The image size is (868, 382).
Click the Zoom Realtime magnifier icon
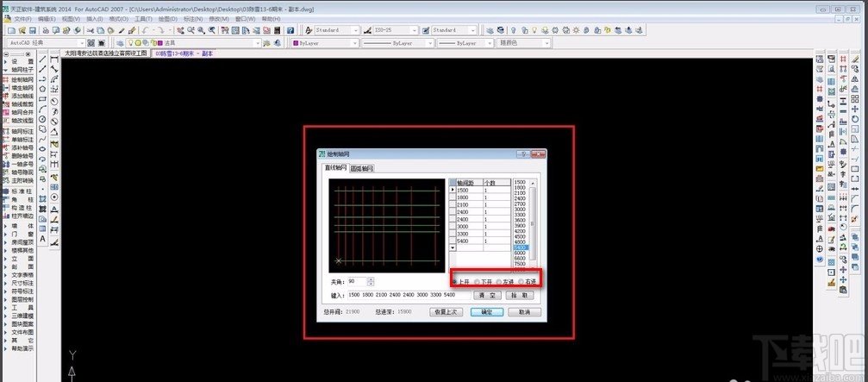(190, 30)
